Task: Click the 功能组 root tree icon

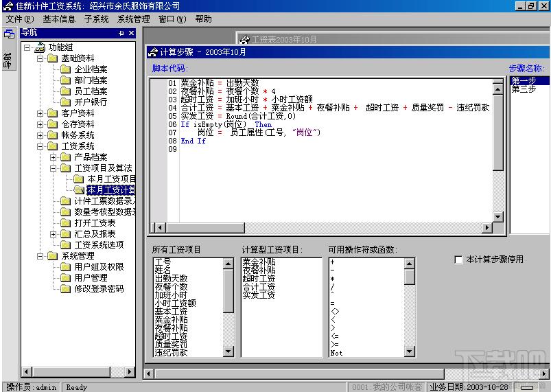Action: pos(40,47)
